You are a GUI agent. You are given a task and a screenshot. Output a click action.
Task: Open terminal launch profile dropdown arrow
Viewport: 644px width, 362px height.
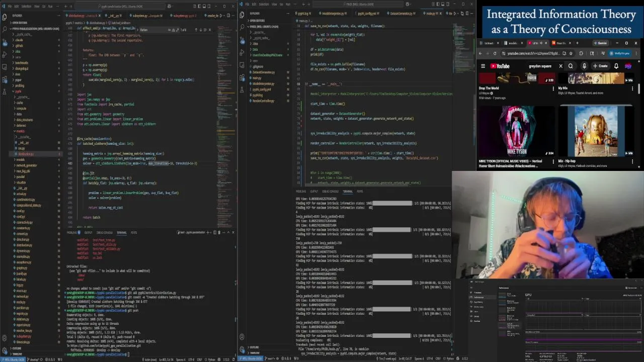coord(211,232)
